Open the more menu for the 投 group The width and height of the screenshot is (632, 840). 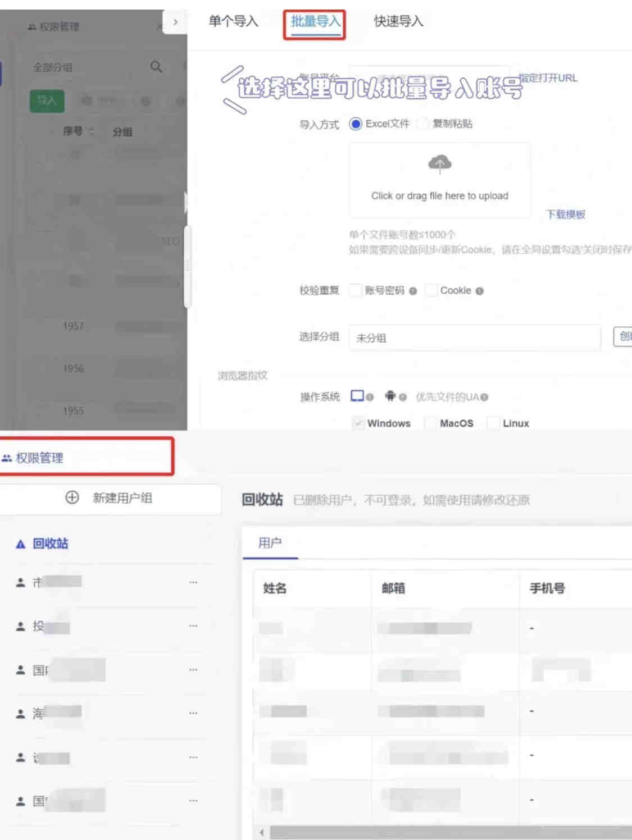pos(193,626)
